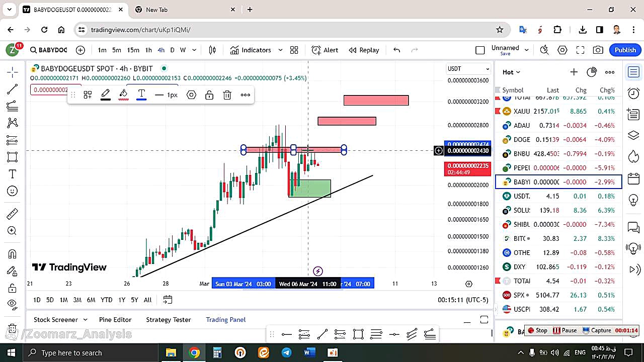Undo the last chart action
The width and height of the screenshot is (644, 362).
pyautogui.click(x=396, y=50)
